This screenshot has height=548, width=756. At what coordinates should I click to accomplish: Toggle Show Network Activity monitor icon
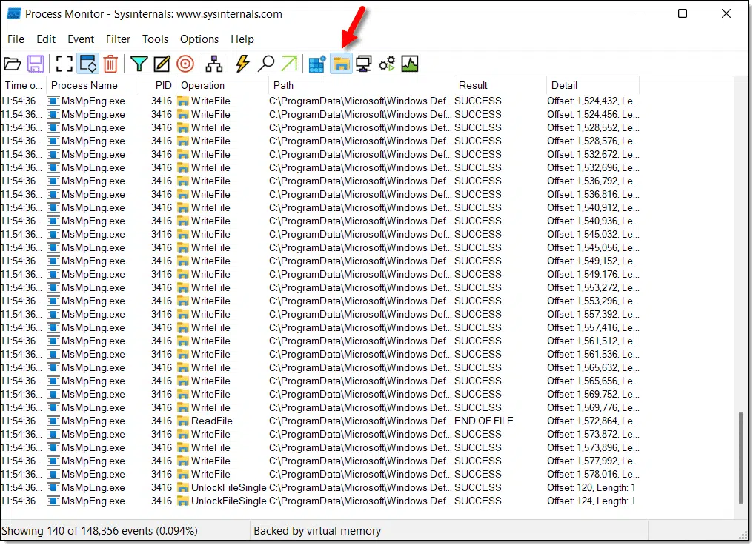coord(364,64)
